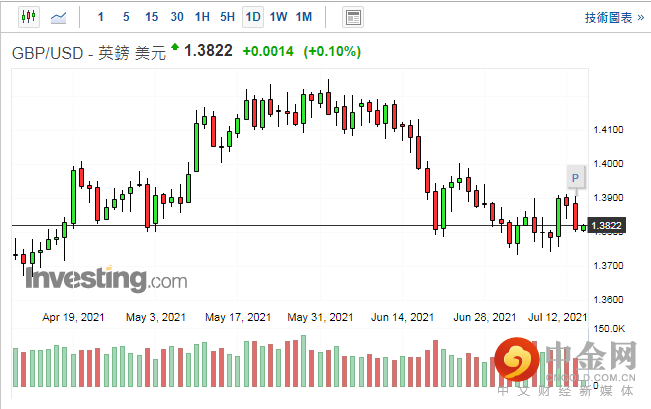Switch to line chart type
The image size is (651, 409).
coord(60,17)
